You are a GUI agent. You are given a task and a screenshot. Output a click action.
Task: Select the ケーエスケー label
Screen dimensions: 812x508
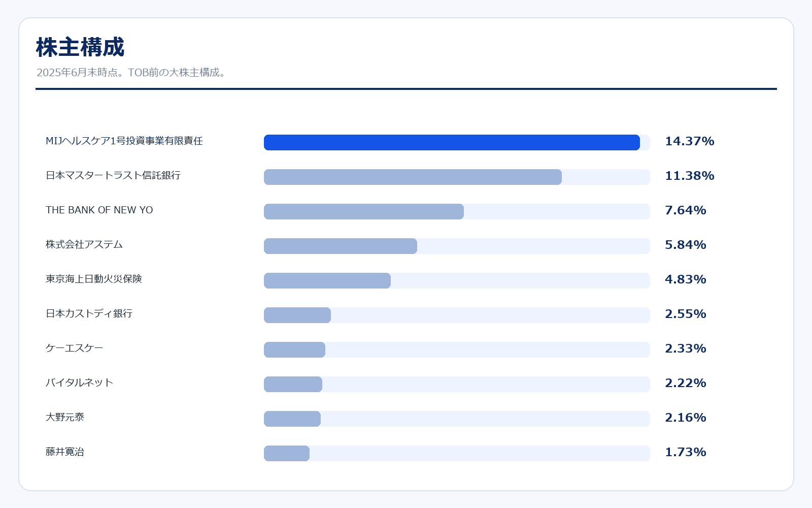pyautogui.click(x=75, y=348)
